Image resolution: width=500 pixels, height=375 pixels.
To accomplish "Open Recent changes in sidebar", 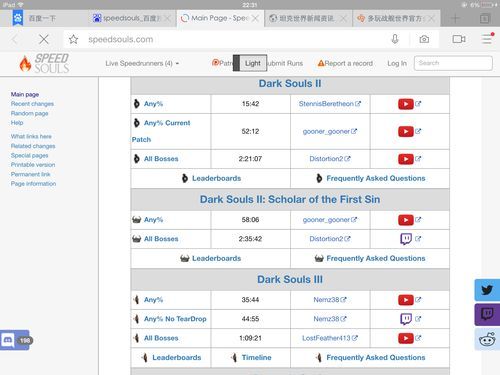I will point(32,104).
